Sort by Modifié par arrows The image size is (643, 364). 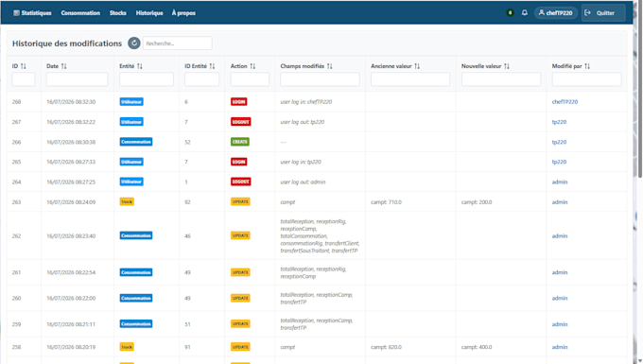[587, 66]
